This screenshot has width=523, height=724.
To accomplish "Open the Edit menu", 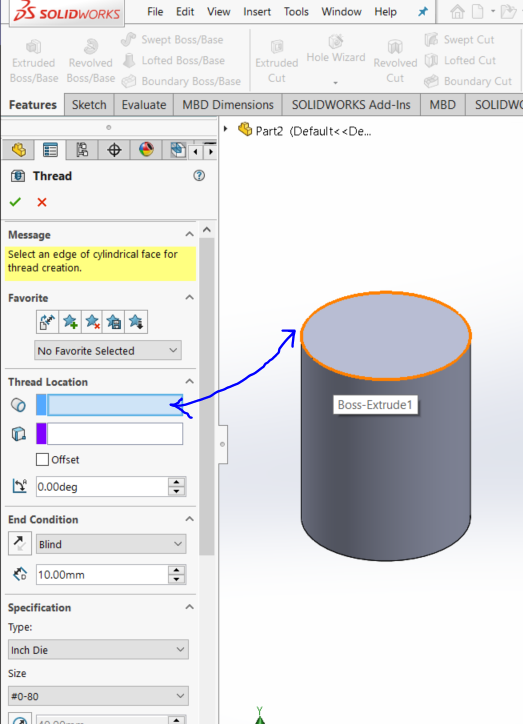I will pyautogui.click(x=185, y=12).
